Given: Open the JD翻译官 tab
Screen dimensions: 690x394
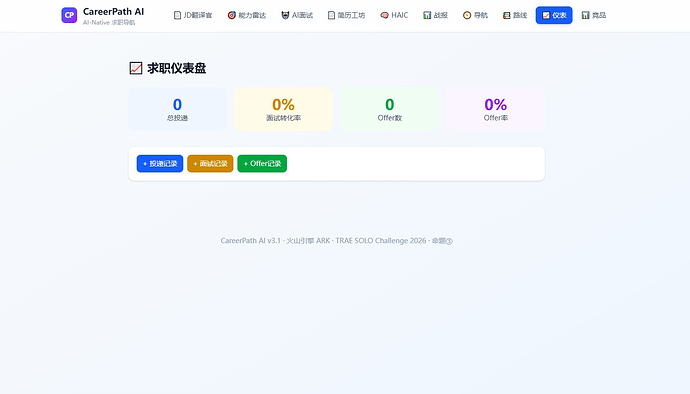Looking at the screenshot, I should (x=193, y=15).
